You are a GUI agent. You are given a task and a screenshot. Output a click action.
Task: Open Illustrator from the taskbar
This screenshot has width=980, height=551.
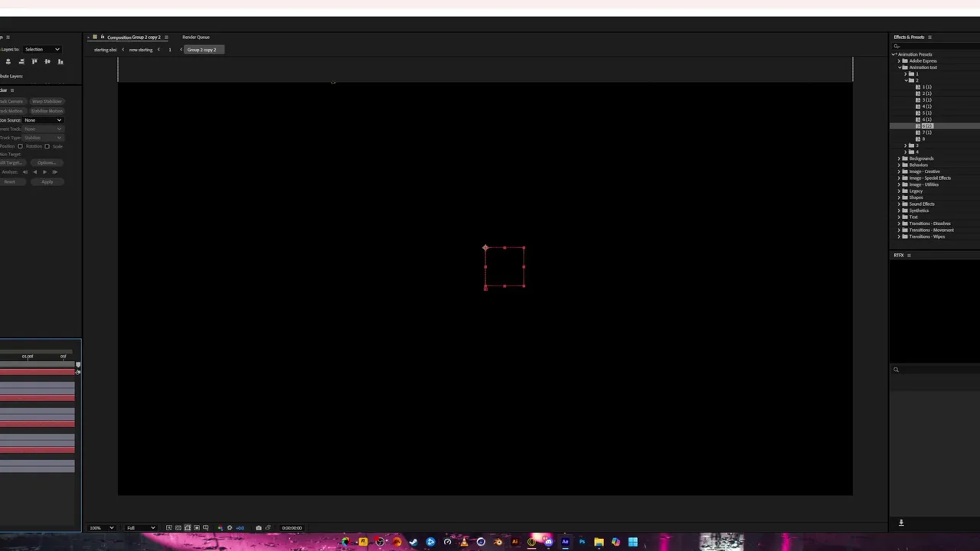click(x=515, y=542)
